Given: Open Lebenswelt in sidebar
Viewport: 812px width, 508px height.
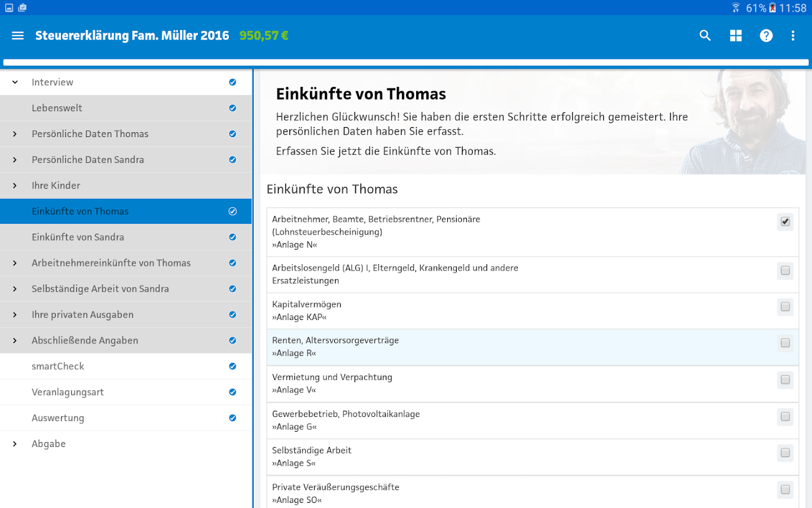Looking at the screenshot, I should pyautogui.click(x=126, y=108).
